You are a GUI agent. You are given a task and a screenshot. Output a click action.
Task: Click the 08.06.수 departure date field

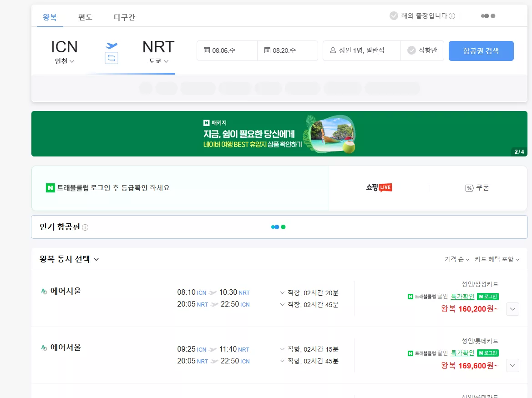pos(227,50)
